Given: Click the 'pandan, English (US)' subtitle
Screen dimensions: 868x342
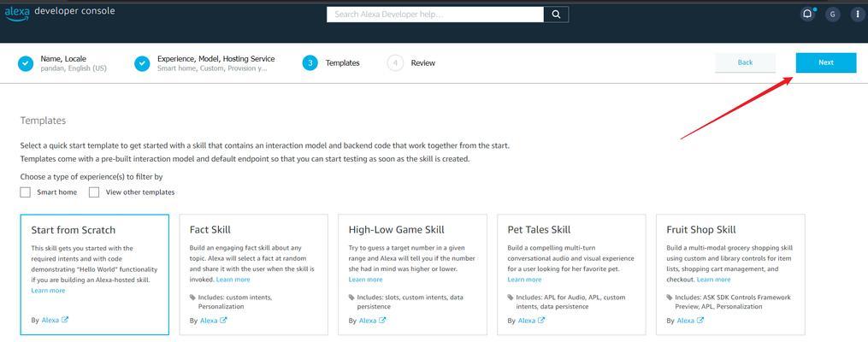Looking at the screenshot, I should pos(74,68).
